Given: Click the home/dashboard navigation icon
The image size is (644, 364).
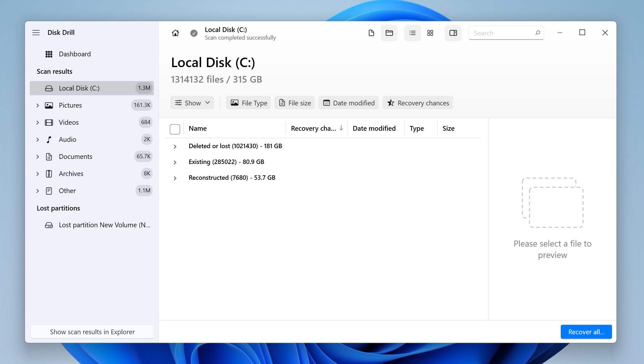Looking at the screenshot, I should [x=175, y=33].
